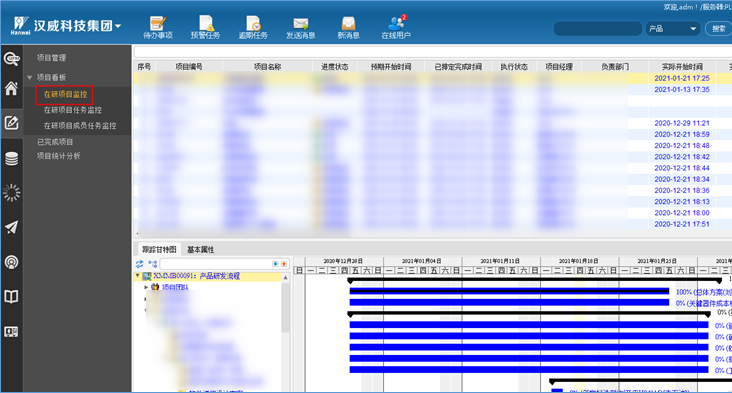Click the 项目团队 tree link
The height and width of the screenshot is (393, 732).
pyautogui.click(x=175, y=287)
